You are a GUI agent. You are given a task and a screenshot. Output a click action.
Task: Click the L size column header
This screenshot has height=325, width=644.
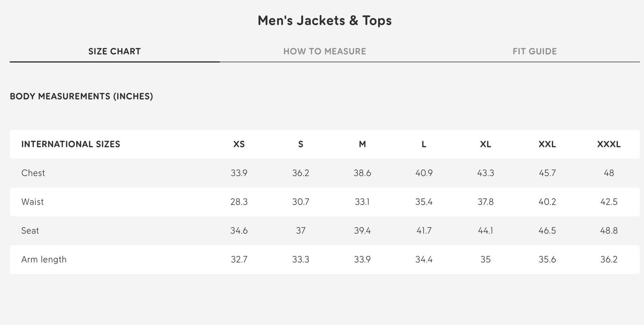pyautogui.click(x=424, y=144)
